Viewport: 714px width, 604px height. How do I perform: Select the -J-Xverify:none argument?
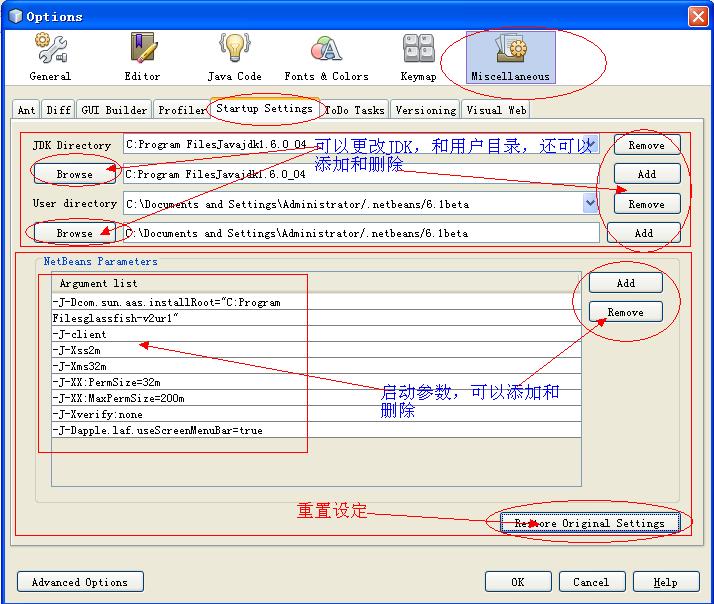[x=316, y=414]
